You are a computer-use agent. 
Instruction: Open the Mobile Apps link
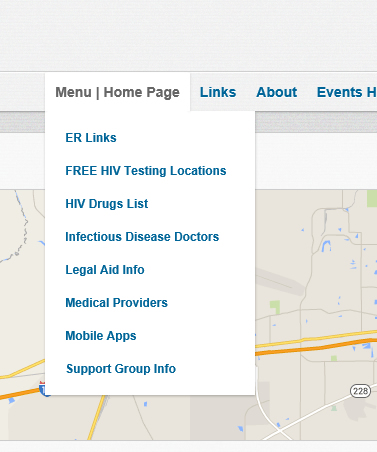(101, 336)
